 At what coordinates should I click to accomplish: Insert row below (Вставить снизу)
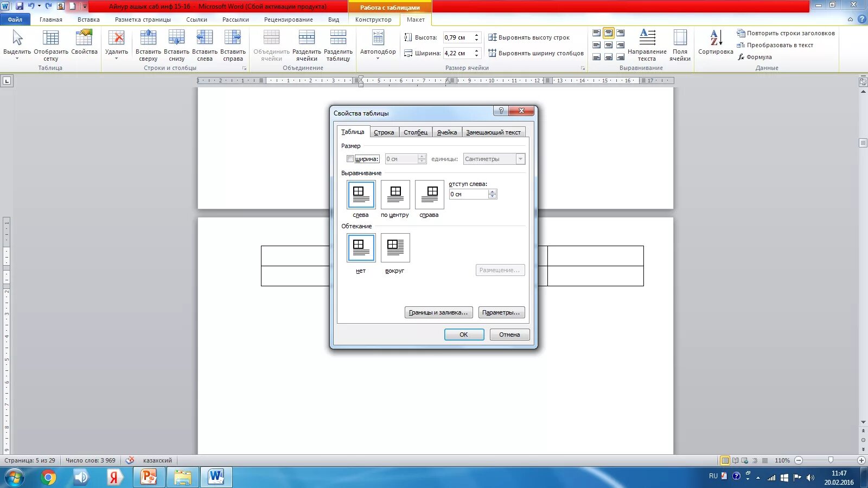[x=176, y=44]
